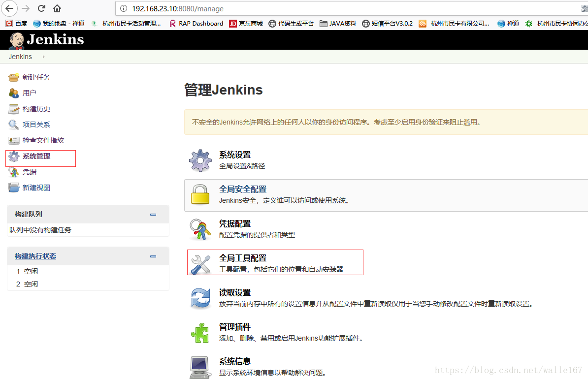Click the Jenkins breadcrumb link
The width and height of the screenshot is (588, 380).
(x=20, y=57)
